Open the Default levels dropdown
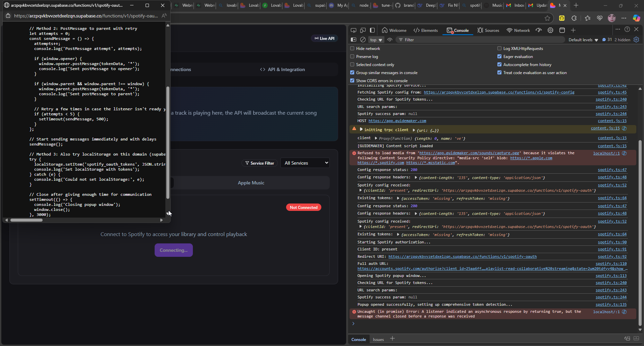Screen dimensions: 644x346 [x=583, y=40]
